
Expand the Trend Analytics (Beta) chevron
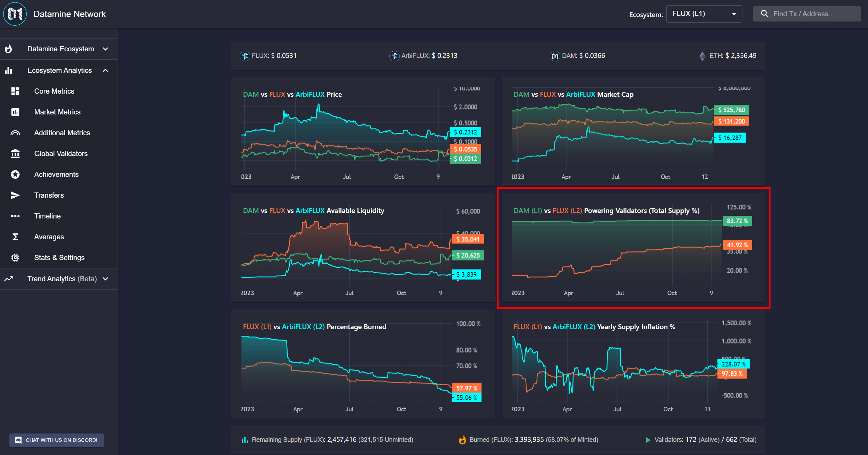click(x=105, y=279)
